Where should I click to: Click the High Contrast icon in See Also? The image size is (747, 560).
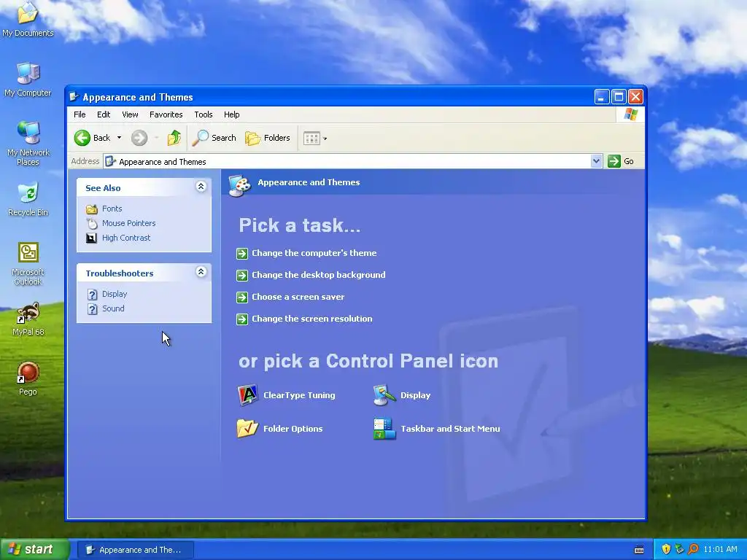pos(91,238)
